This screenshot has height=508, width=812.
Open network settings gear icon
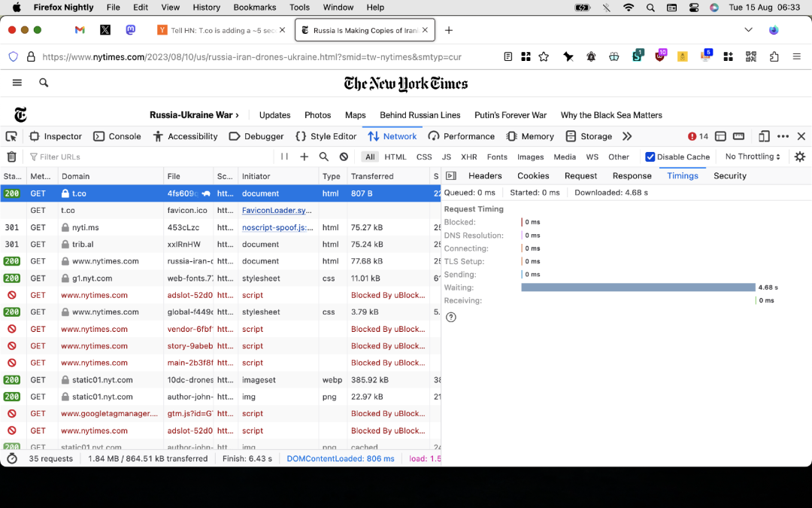coord(799,157)
